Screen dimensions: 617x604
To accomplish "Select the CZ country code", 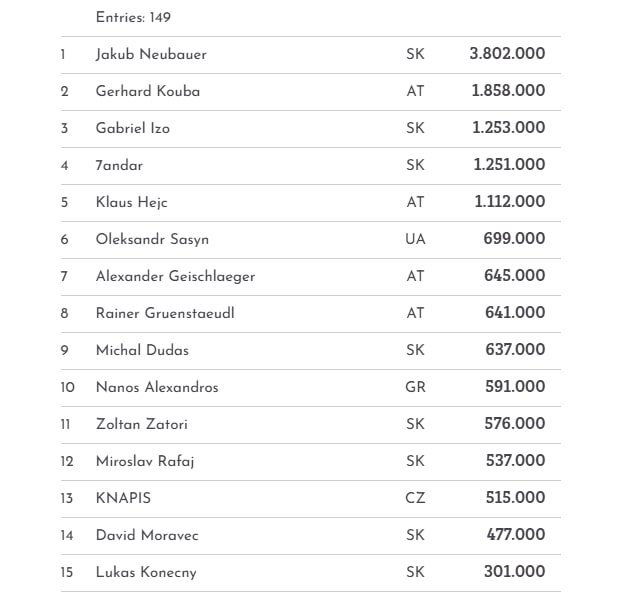I will pyautogui.click(x=416, y=498).
